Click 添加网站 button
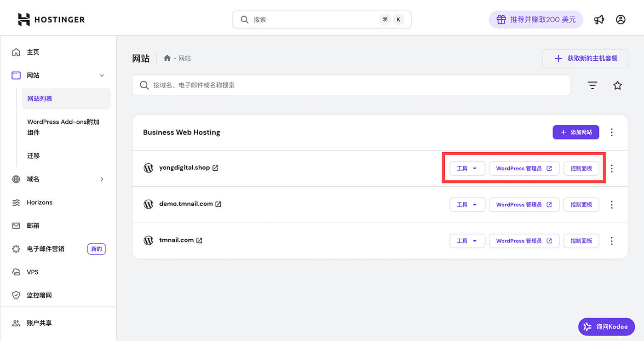644x345 pixels. (x=576, y=132)
